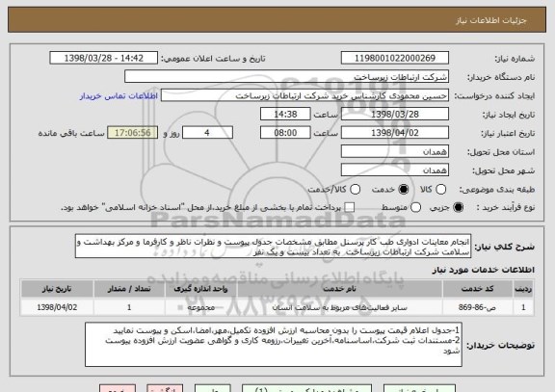Select the کالا radio button

(x=440, y=190)
